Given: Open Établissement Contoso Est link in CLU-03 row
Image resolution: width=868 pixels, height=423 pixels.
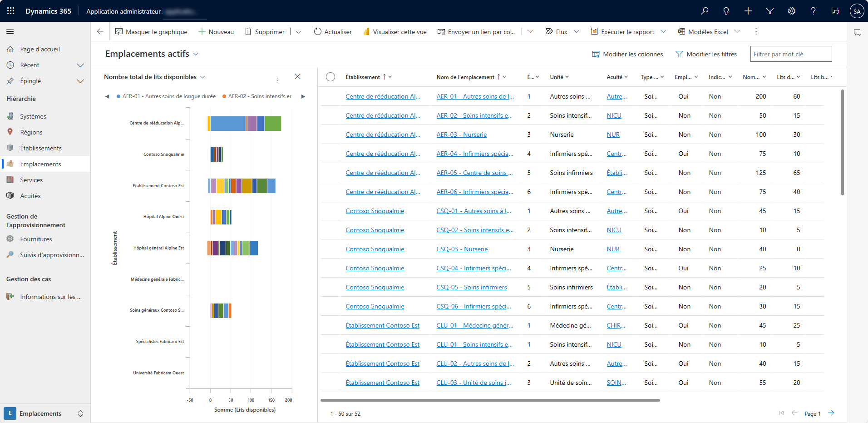Looking at the screenshot, I should (x=383, y=383).
